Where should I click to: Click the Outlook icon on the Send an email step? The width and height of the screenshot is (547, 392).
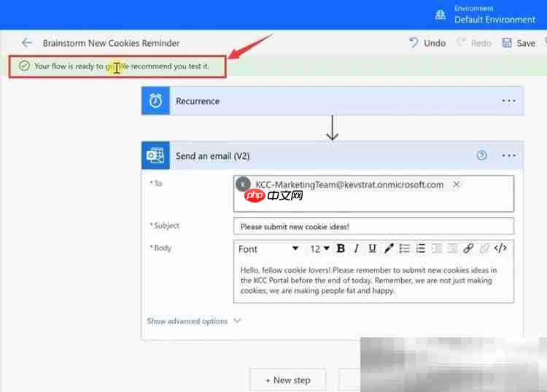coord(155,155)
